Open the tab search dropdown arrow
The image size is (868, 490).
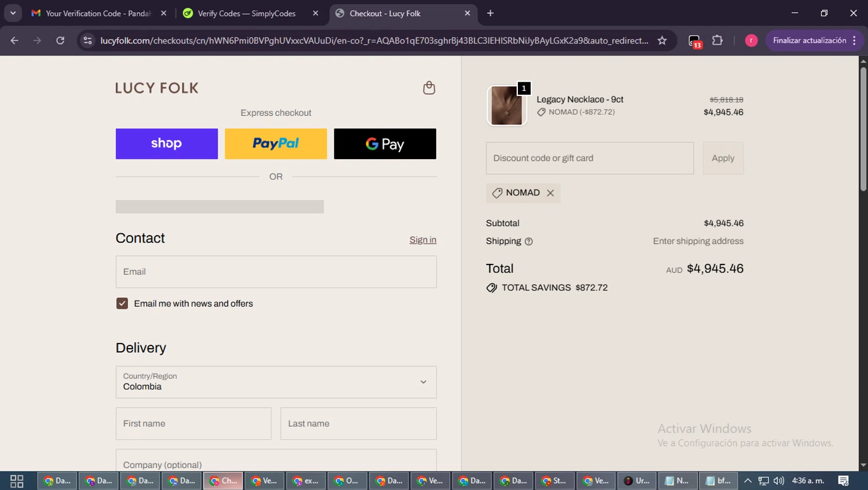[x=13, y=13]
